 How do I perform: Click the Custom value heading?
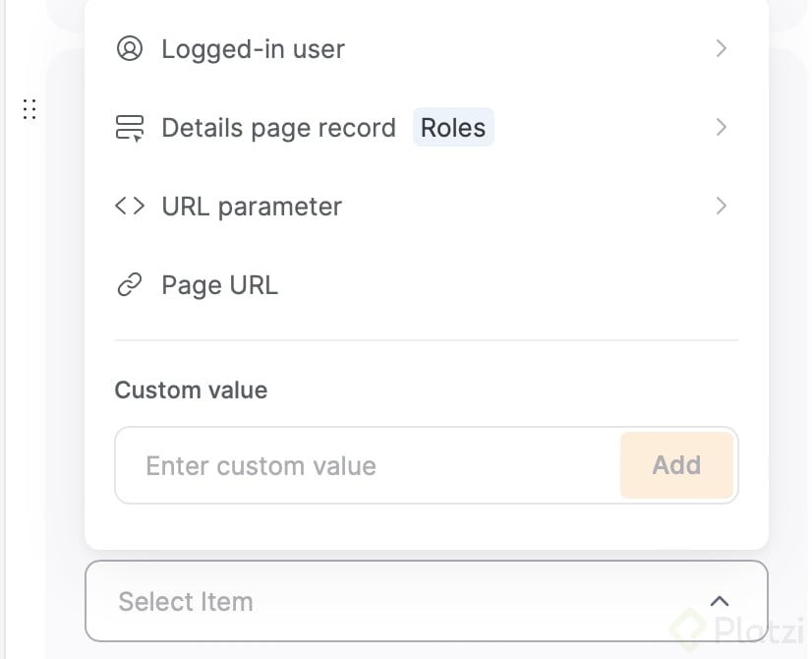point(191,389)
